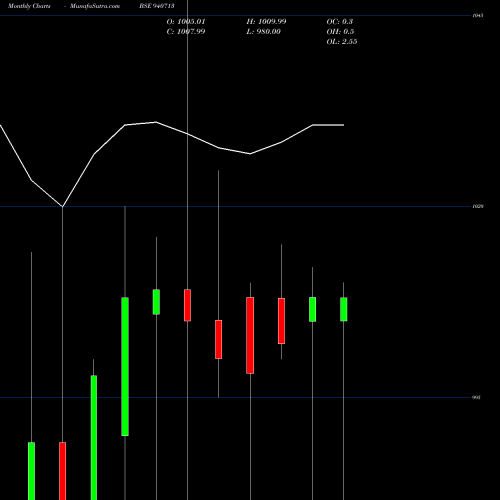This screenshot has width=500, height=500.
Task: Click the 'OL: 2.55' reading
Action: pos(342,42)
